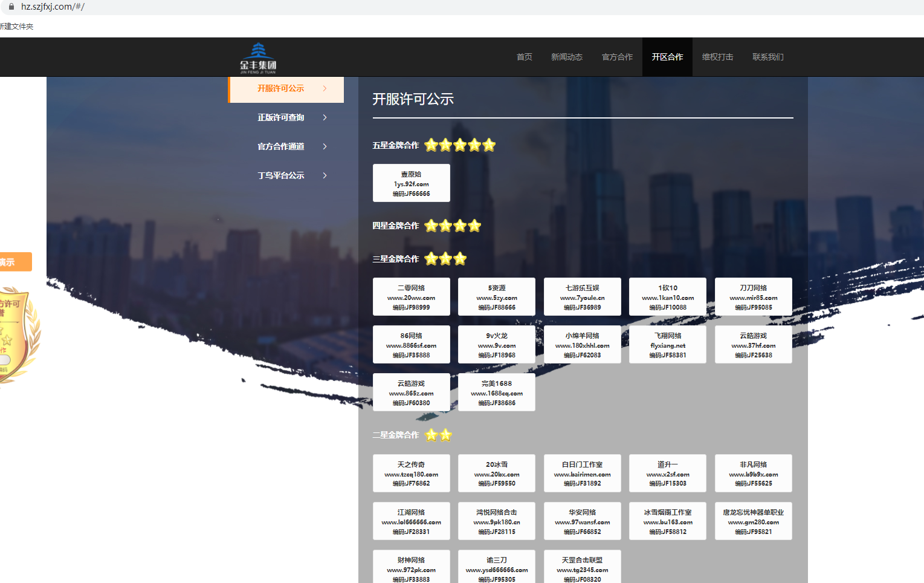
Task: Expand the 开服许可公示 sidebar arrow
Action: pyautogui.click(x=325, y=89)
